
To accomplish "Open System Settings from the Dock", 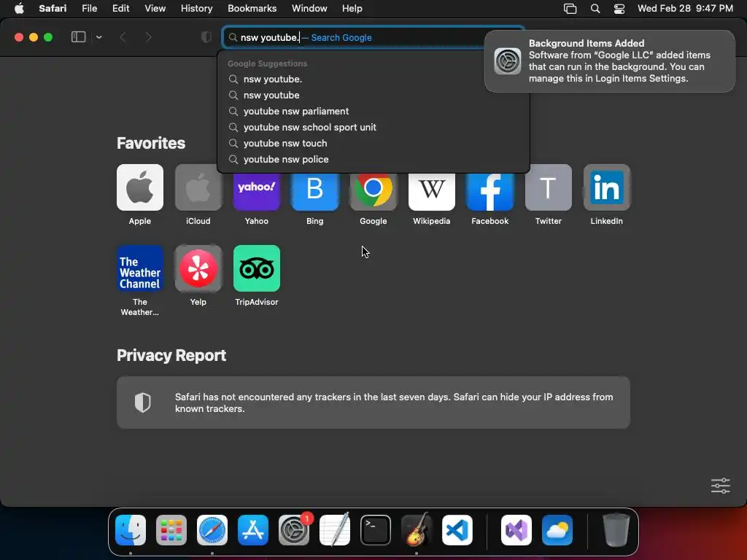I will click(x=294, y=530).
